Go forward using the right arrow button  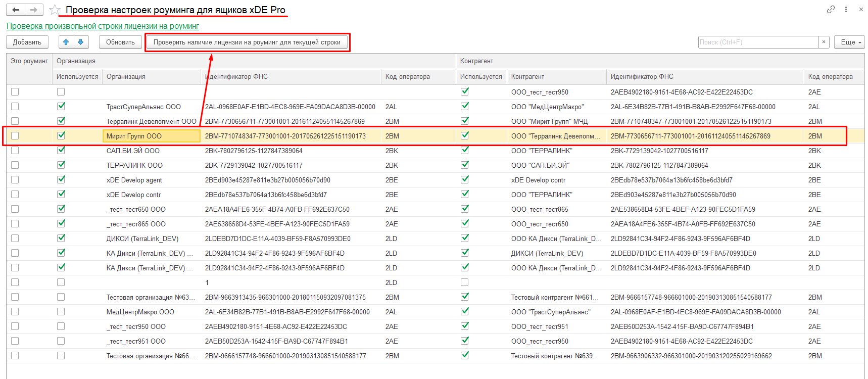coord(34,10)
